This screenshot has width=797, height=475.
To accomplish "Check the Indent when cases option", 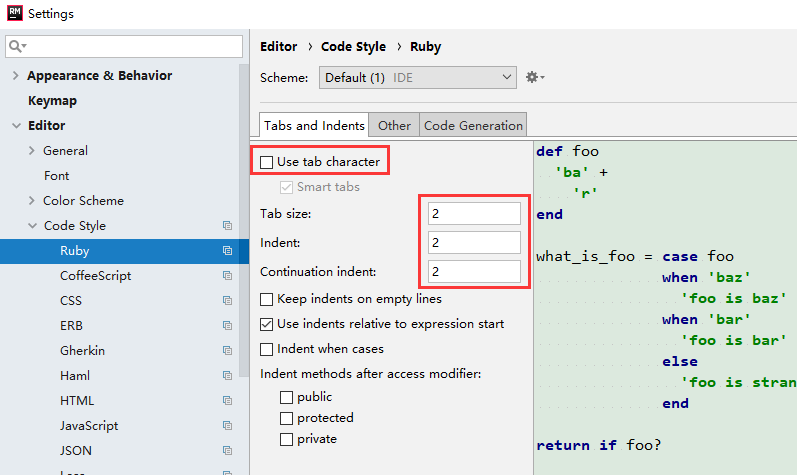I will point(267,349).
